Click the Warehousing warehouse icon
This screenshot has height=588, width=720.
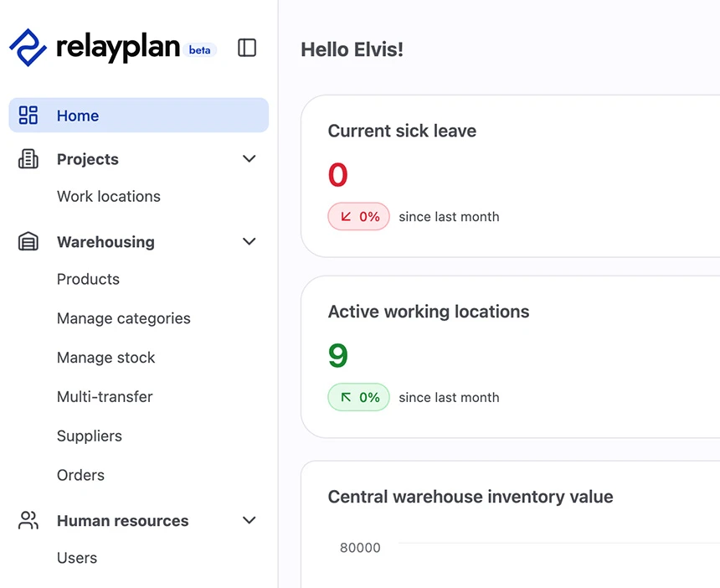(28, 241)
